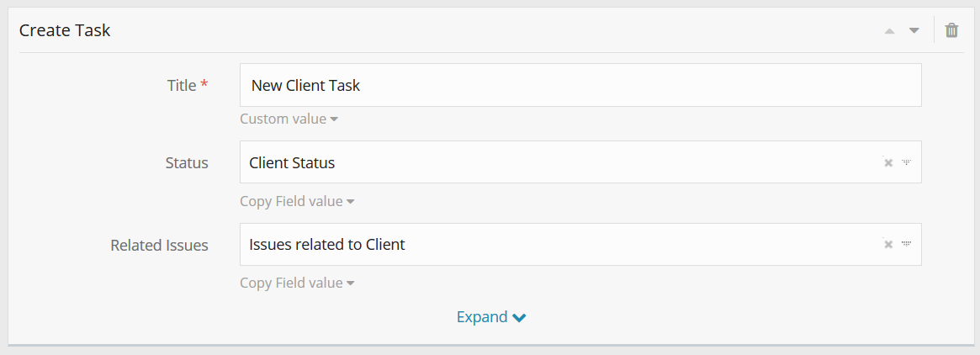Viewport: 980px width, 355px height.
Task: Open the Related Issues dropdown arrow
Action: pos(906,245)
